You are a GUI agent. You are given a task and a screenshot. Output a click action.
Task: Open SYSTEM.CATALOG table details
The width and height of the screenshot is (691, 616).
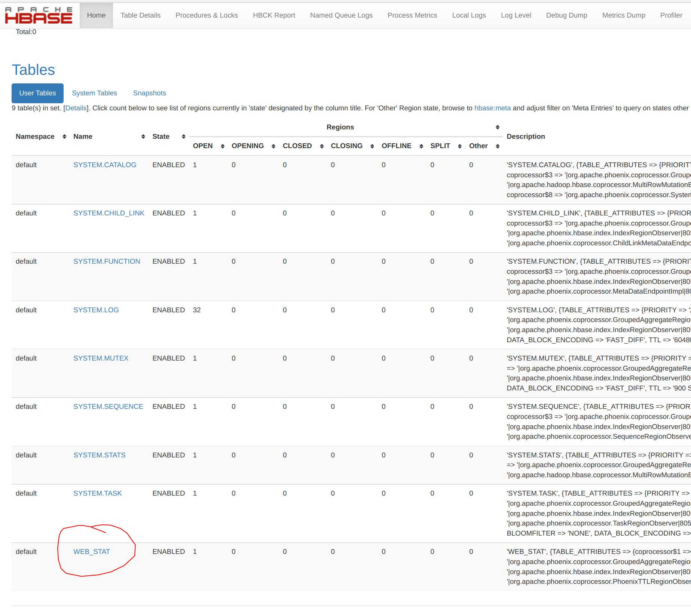pos(105,165)
